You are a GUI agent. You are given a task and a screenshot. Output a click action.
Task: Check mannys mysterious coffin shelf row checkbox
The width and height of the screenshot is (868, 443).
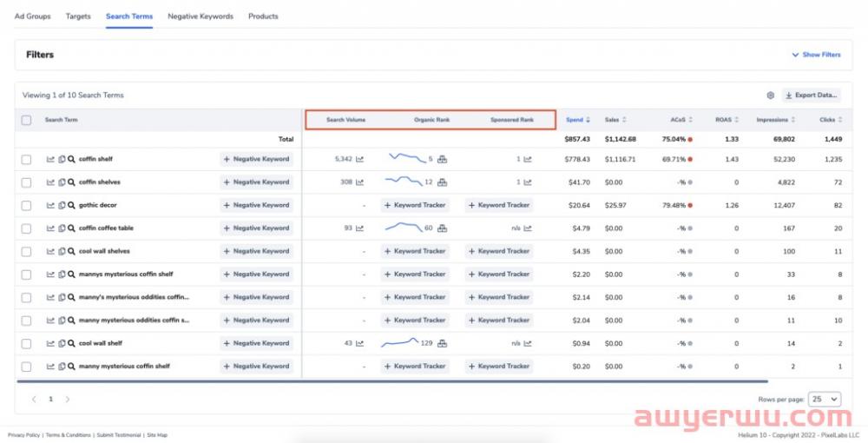coord(26,274)
